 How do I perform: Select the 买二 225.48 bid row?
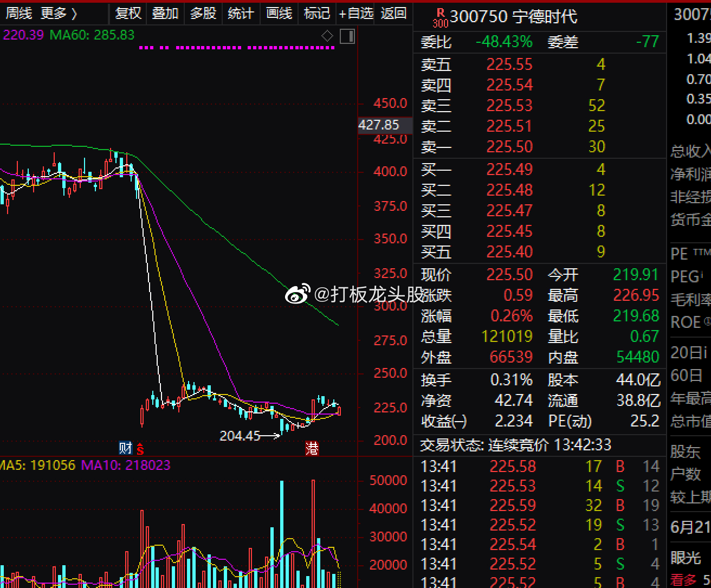coord(540,190)
